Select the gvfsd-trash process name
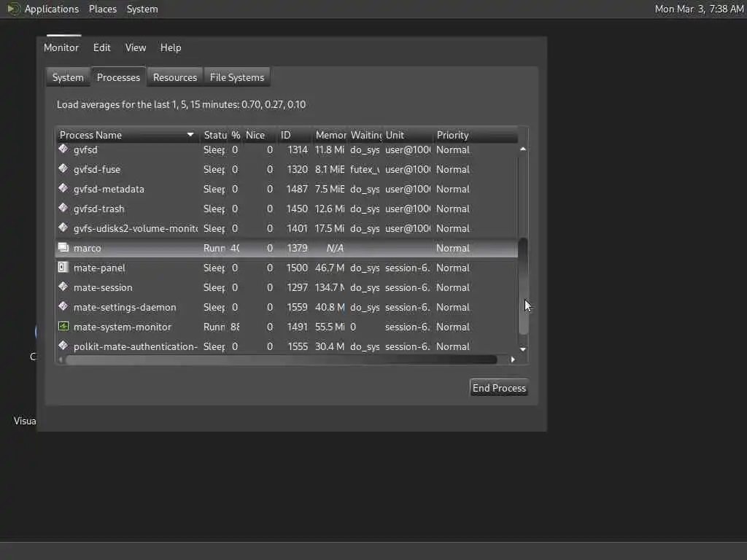The width and height of the screenshot is (747, 560). coord(98,209)
